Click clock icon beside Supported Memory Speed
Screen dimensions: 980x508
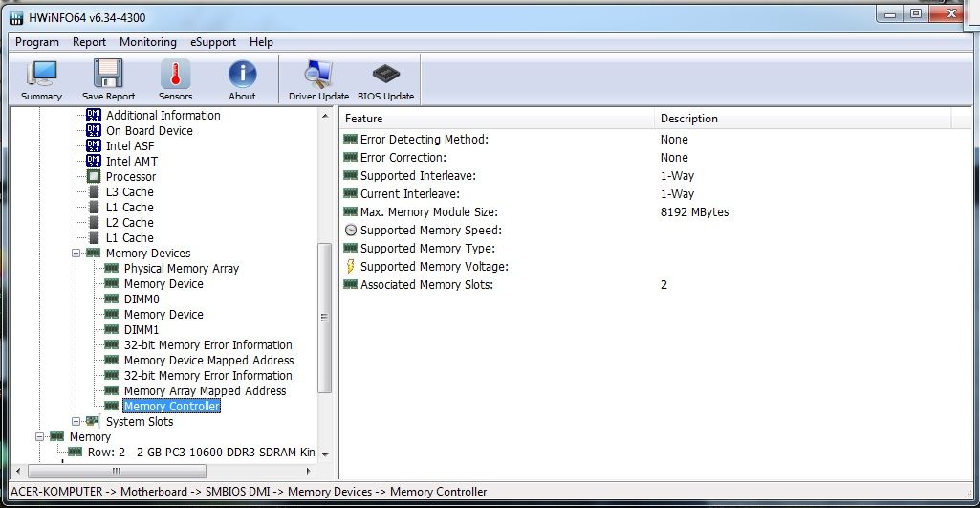pyautogui.click(x=351, y=231)
